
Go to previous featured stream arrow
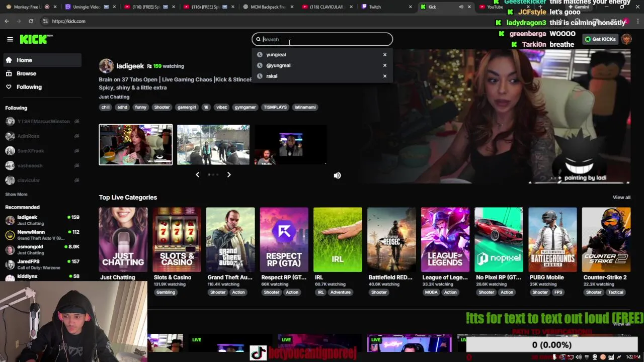(x=197, y=174)
